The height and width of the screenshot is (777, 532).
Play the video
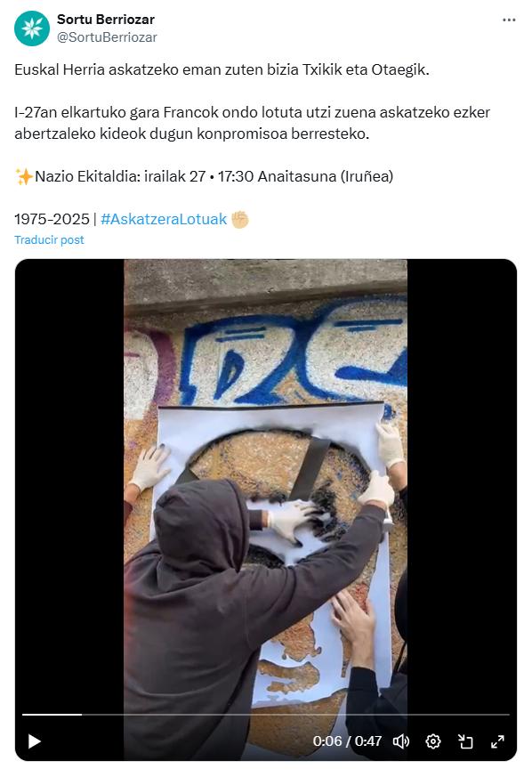pos(34,741)
